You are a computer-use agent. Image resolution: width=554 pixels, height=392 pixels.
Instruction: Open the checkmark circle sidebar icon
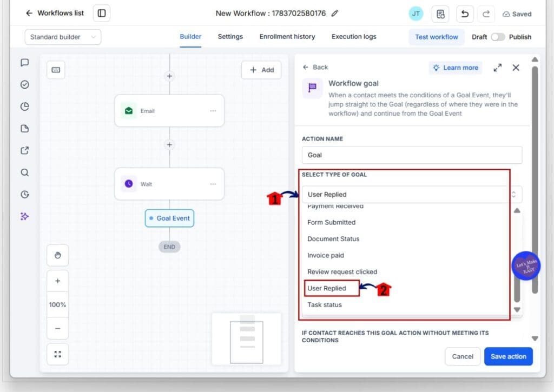[x=24, y=84]
